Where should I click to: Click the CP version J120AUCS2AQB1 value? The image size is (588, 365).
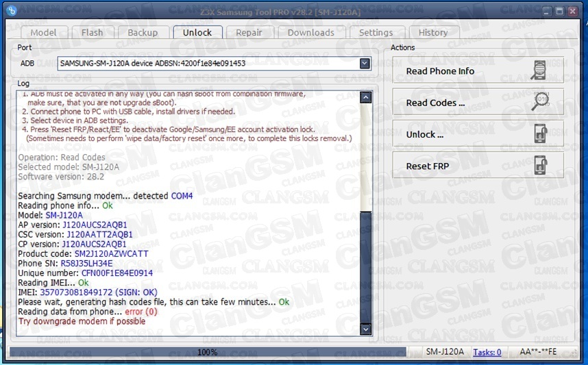click(94, 244)
